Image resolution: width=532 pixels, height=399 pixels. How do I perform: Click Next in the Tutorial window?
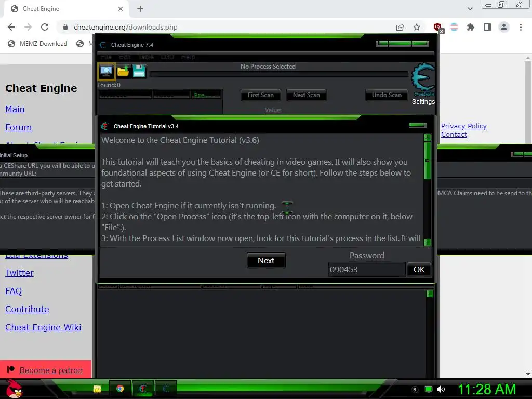(266, 261)
